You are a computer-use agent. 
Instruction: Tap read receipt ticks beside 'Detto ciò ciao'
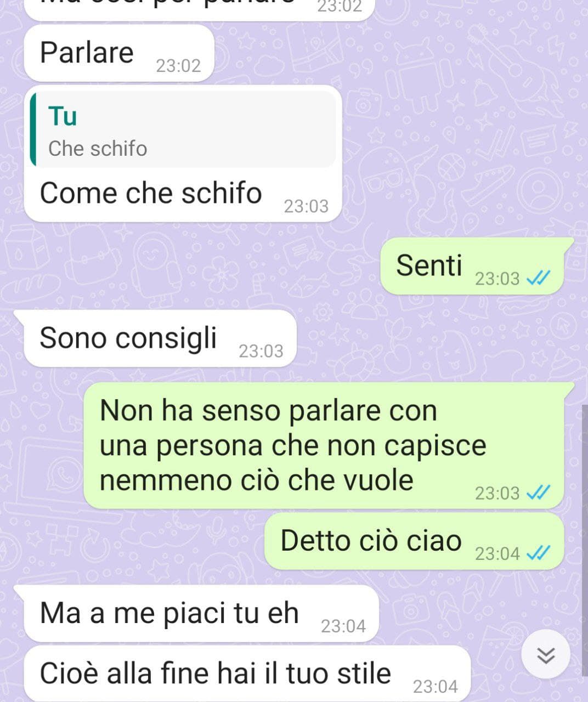coord(538,553)
